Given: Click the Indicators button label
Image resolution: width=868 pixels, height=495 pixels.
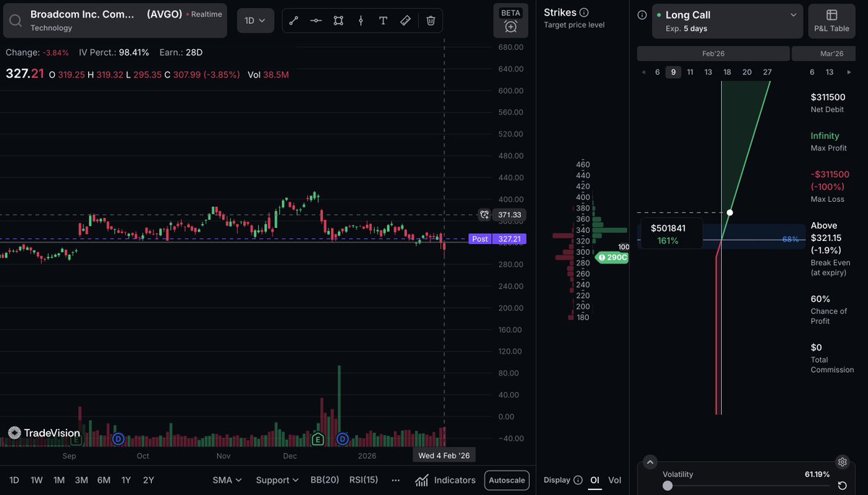Looking at the screenshot, I should coord(455,480).
